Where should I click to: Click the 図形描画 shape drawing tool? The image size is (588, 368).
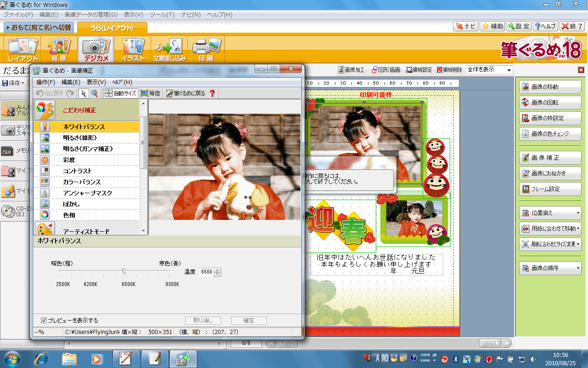click(386, 70)
